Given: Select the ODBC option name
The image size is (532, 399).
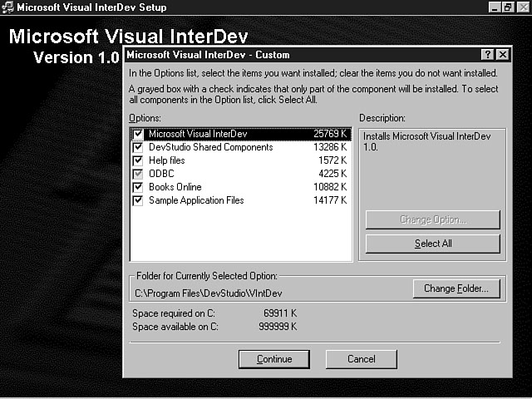Looking at the screenshot, I should coord(160,174).
